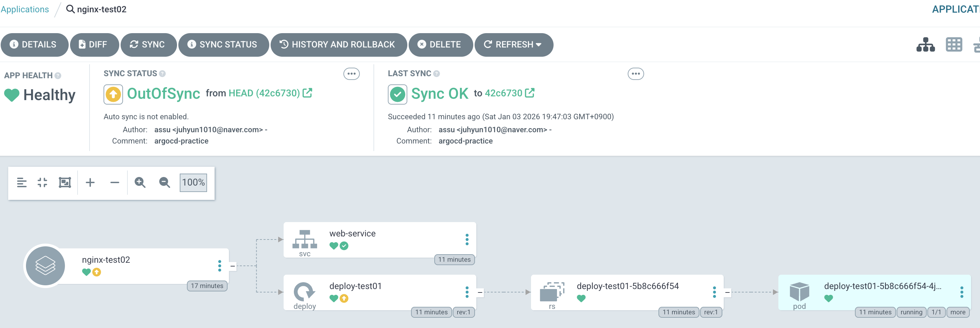Collapse the deploy-test01-5b8c666f54 replicaset children

point(727,292)
